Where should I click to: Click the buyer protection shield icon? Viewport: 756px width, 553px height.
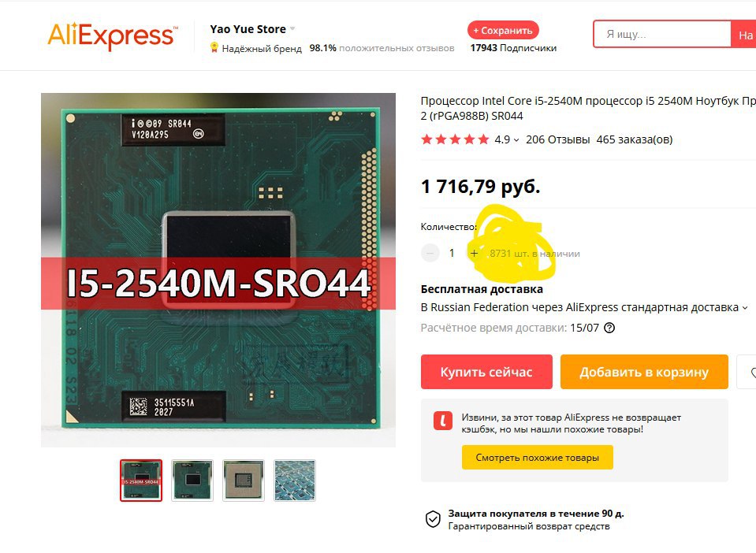433,519
